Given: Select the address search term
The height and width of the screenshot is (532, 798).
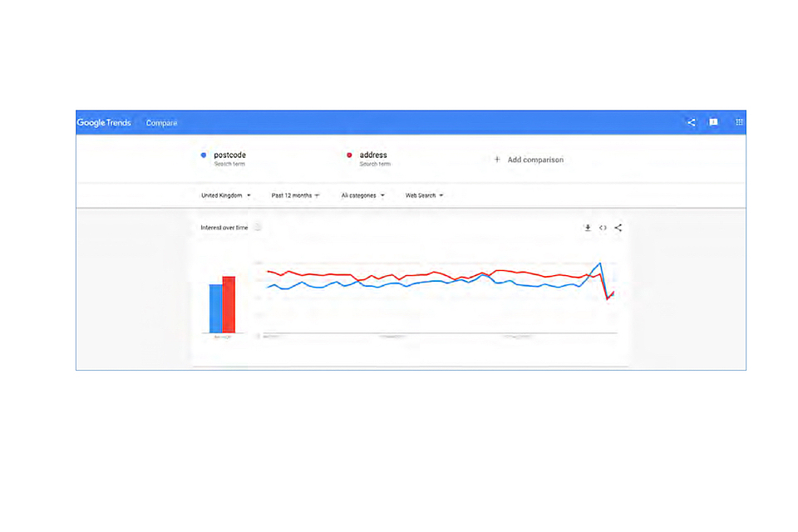Looking at the screenshot, I should (x=373, y=155).
